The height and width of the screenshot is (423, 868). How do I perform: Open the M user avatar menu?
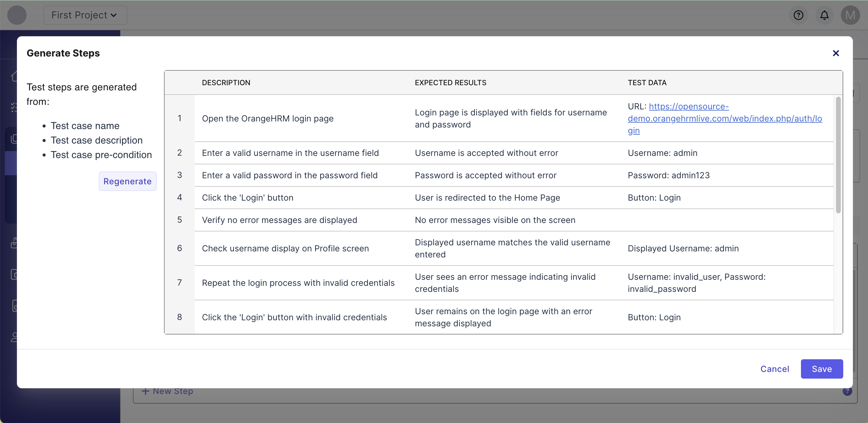coord(850,15)
